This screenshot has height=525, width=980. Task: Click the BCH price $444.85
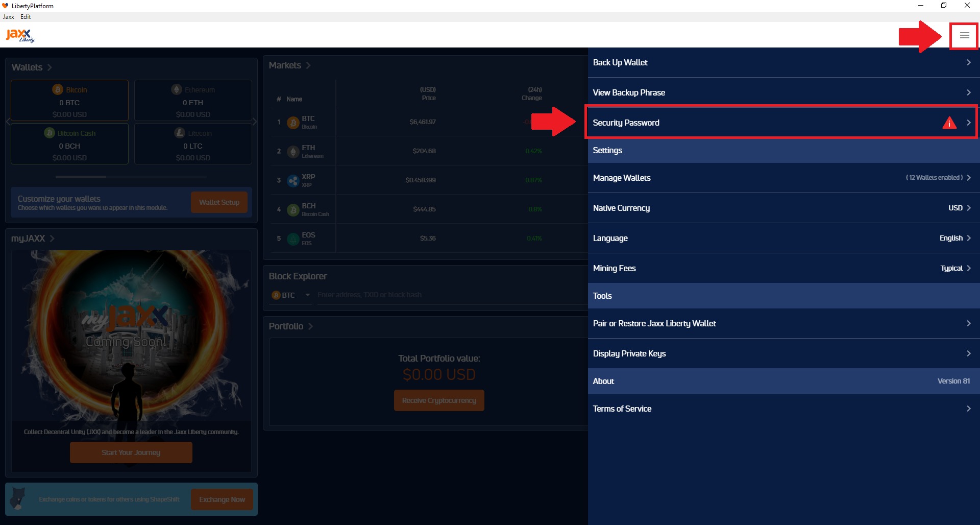(425, 209)
